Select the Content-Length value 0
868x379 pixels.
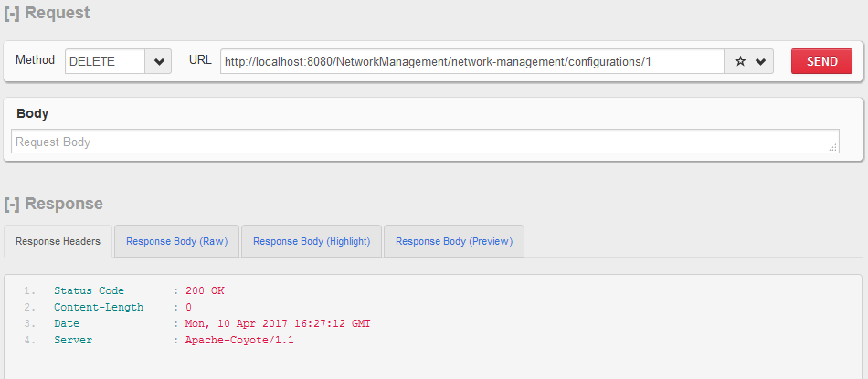point(189,307)
